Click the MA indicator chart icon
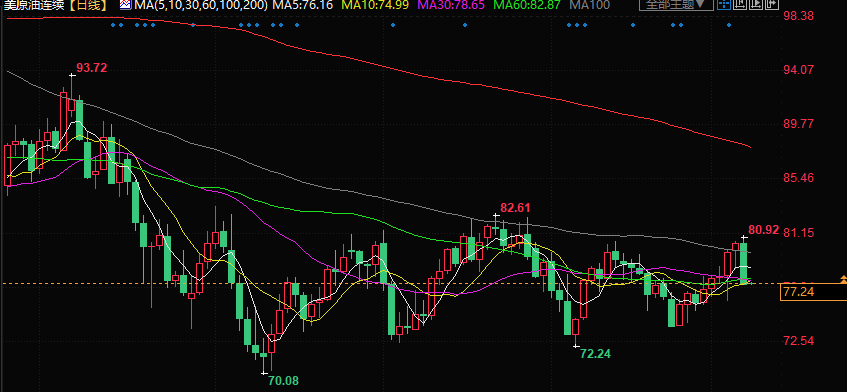Screen dimensions: 847x392 point(125,5)
